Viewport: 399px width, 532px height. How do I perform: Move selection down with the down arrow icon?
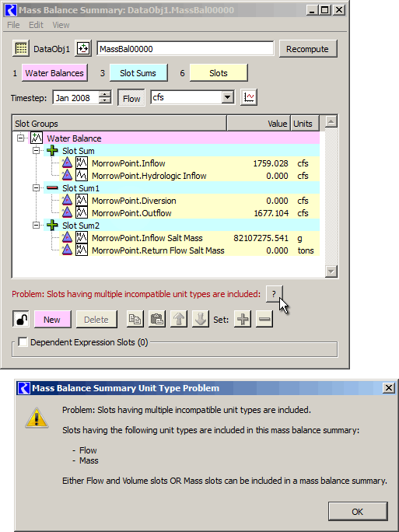click(x=201, y=319)
